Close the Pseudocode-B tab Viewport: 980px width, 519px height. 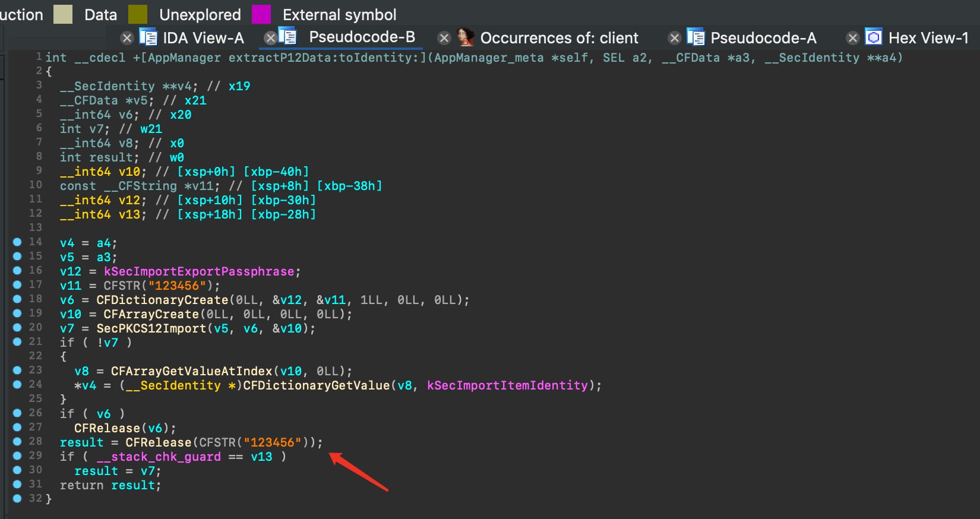[270, 38]
